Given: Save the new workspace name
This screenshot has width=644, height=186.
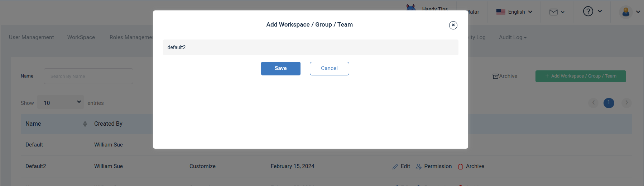Looking at the screenshot, I should click(x=281, y=69).
